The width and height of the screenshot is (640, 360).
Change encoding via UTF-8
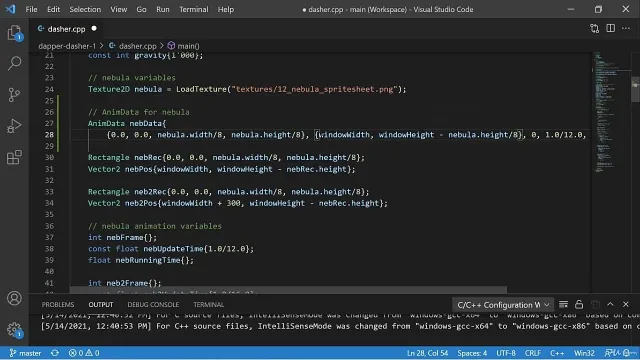[x=506, y=353]
